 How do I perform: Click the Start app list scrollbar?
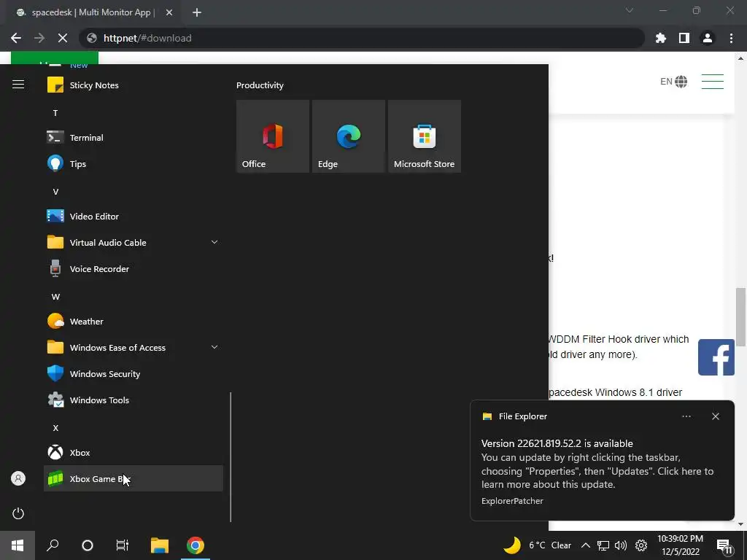click(231, 457)
